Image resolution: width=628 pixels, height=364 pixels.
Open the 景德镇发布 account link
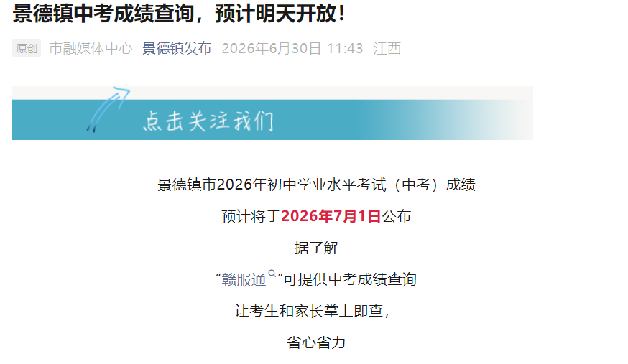pos(177,48)
